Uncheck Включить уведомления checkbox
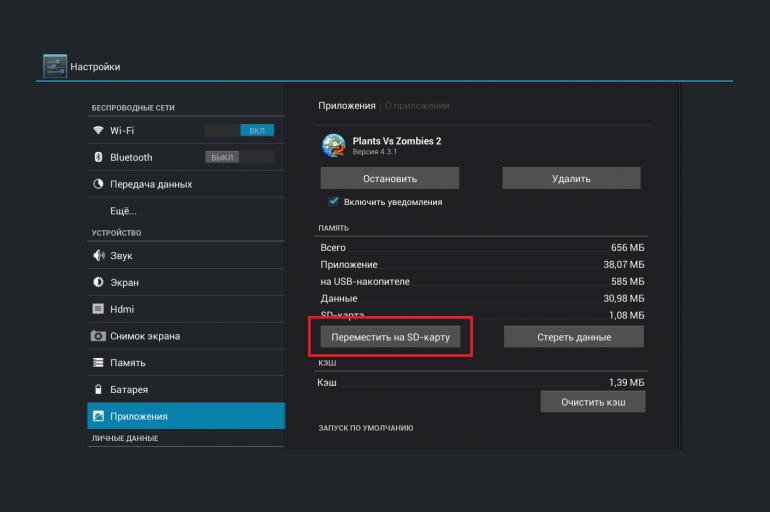Viewport: 770px width, 512px height. [333, 202]
